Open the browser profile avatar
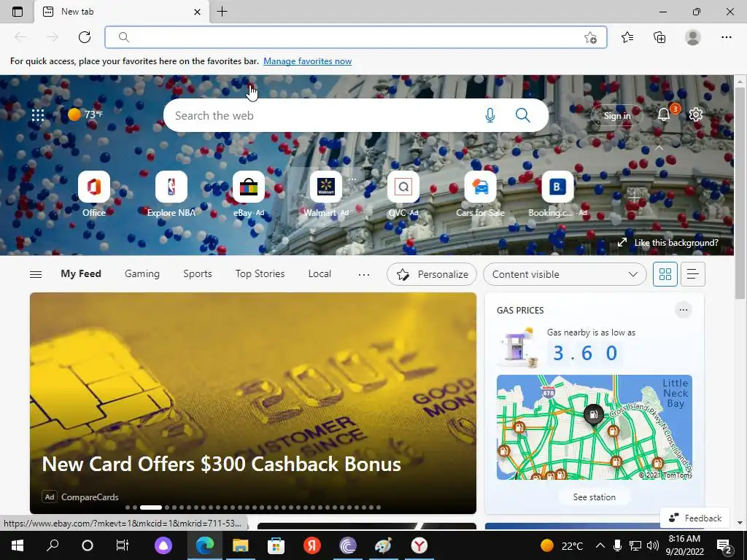Viewport: 747px width, 560px height. pyautogui.click(x=693, y=37)
